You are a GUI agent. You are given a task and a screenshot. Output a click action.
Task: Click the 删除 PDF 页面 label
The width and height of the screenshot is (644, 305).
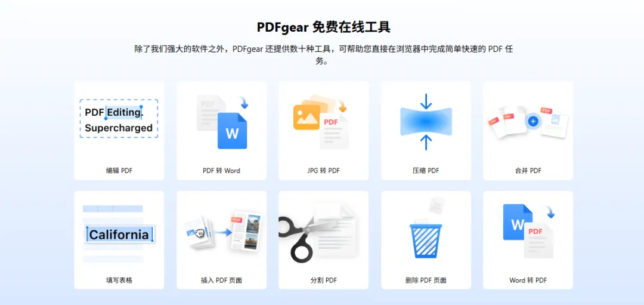point(426,281)
